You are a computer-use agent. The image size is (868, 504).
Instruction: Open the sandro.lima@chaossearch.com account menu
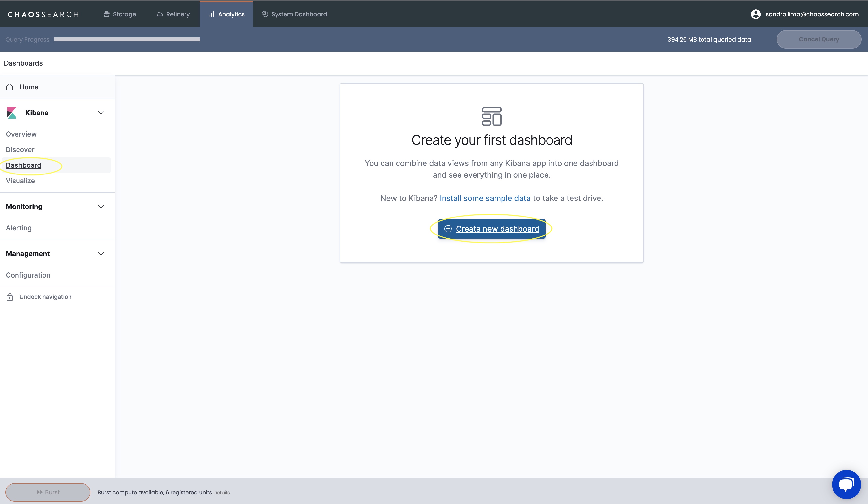(x=812, y=14)
